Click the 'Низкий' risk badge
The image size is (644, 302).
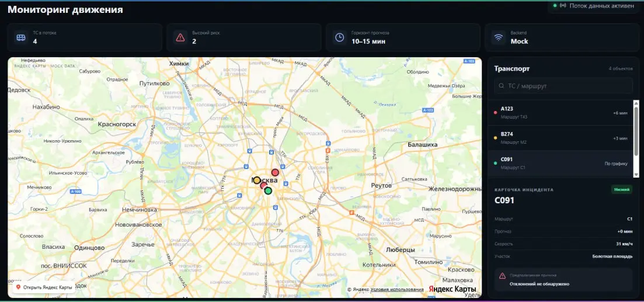tap(621, 189)
